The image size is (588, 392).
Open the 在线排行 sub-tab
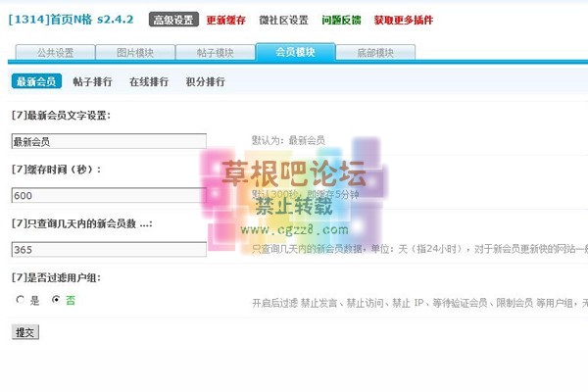(x=149, y=81)
